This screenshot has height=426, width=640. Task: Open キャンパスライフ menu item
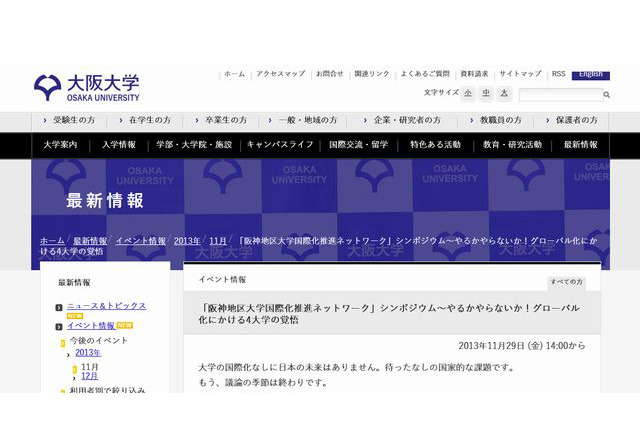(x=280, y=145)
